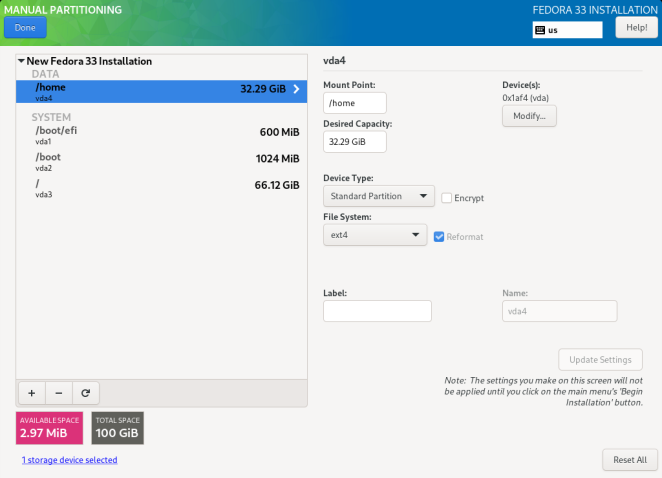Click the arrow chevron on the /home row
This screenshot has width=662, height=478.
coord(296,89)
